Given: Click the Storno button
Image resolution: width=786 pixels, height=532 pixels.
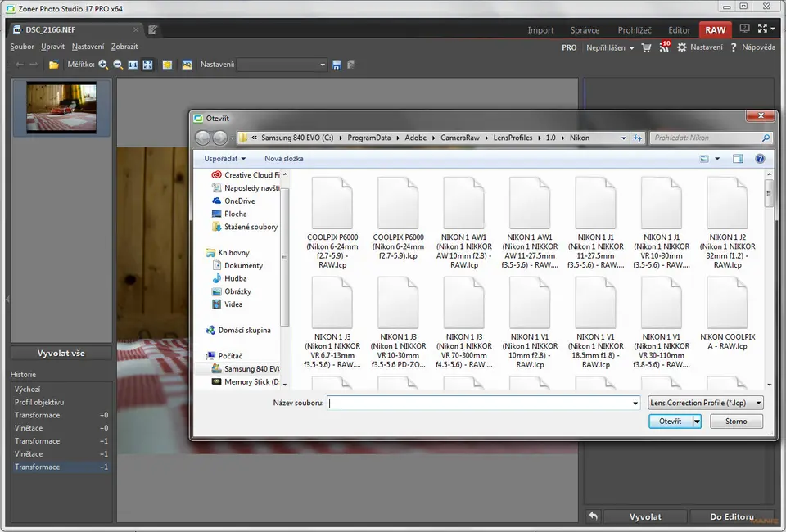Looking at the screenshot, I should 736,422.
